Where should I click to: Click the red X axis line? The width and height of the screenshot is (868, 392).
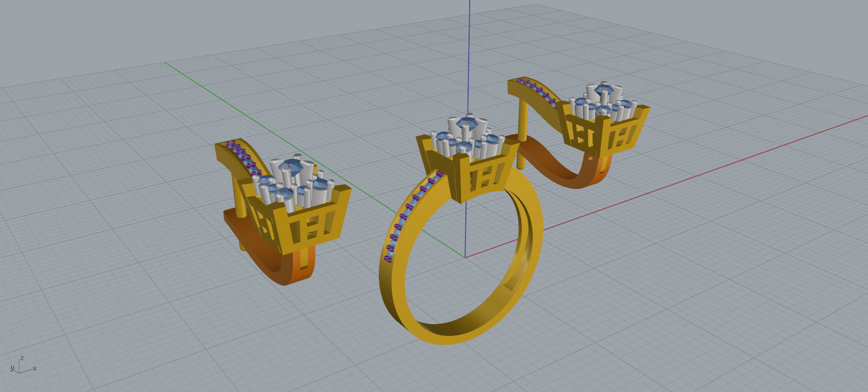(x=666, y=186)
